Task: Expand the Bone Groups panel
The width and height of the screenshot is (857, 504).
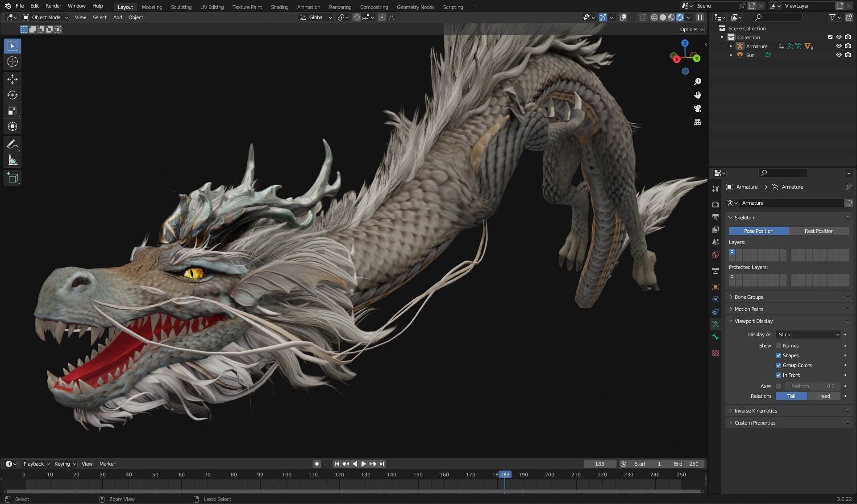Action: pyautogui.click(x=789, y=297)
